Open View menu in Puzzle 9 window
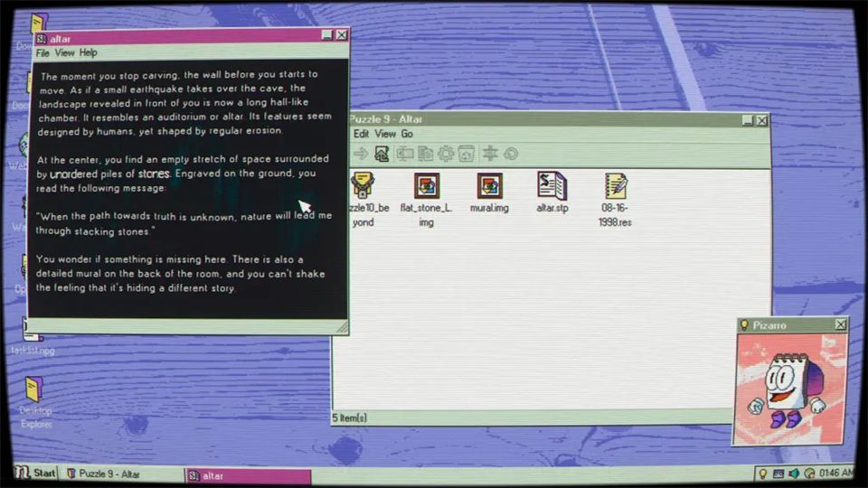The image size is (868, 488). [385, 134]
